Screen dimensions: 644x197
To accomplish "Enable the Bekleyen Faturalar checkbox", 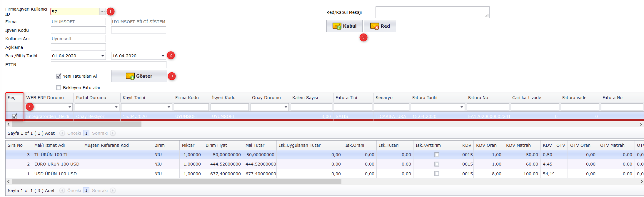I will pyautogui.click(x=59, y=88).
